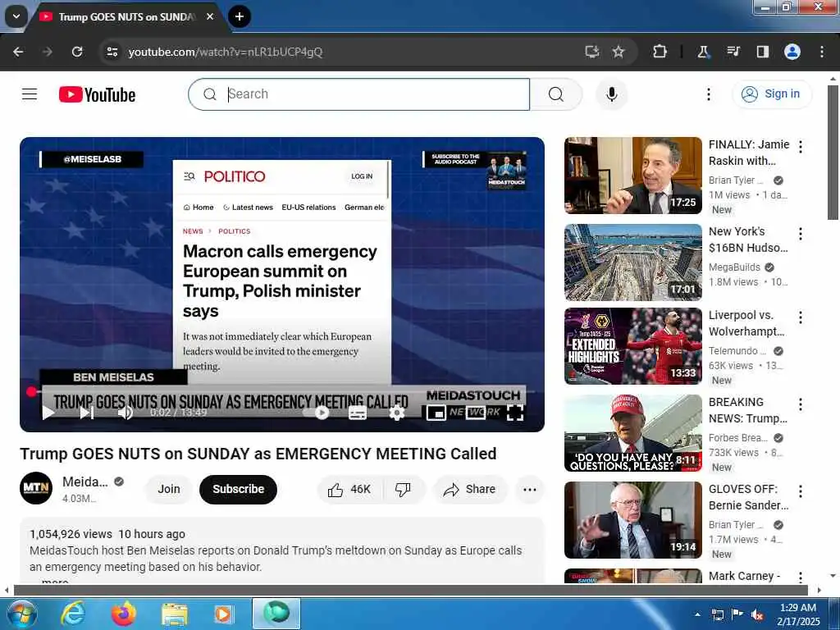Start voice search with the microphone
The width and height of the screenshot is (840, 630).
pyautogui.click(x=611, y=94)
